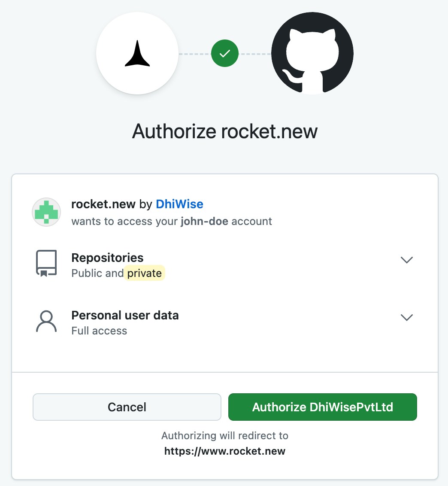Click the wants to access description text
This screenshot has width=448, height=486.
pos(171,222)
